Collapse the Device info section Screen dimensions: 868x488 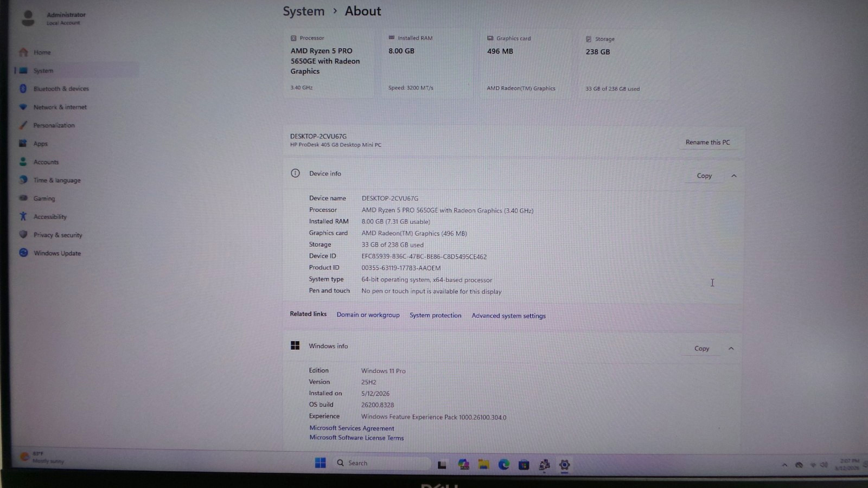[x=734, y=176]
